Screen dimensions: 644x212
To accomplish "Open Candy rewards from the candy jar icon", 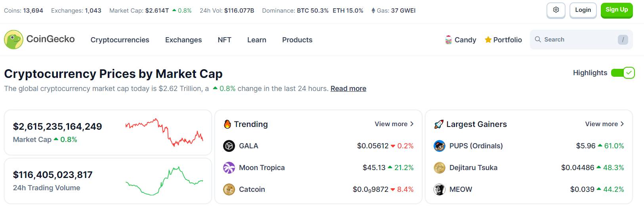I will click(449, 40).
